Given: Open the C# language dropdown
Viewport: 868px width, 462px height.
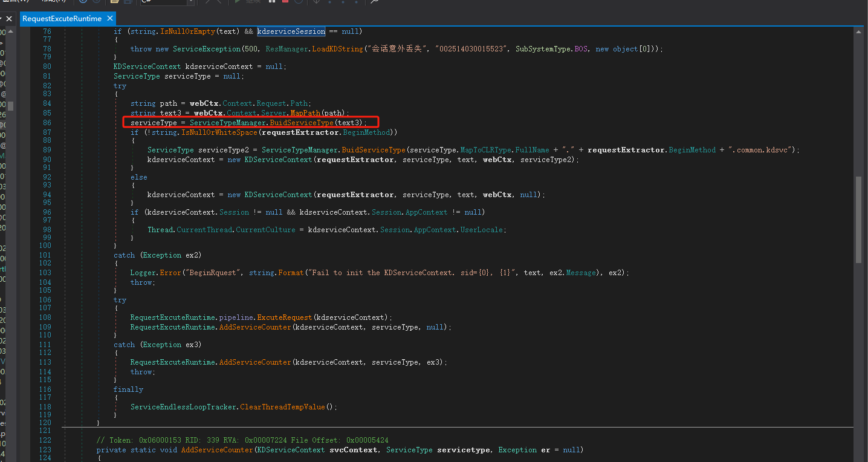Looking at the screenshot, I should click(167, 2).
